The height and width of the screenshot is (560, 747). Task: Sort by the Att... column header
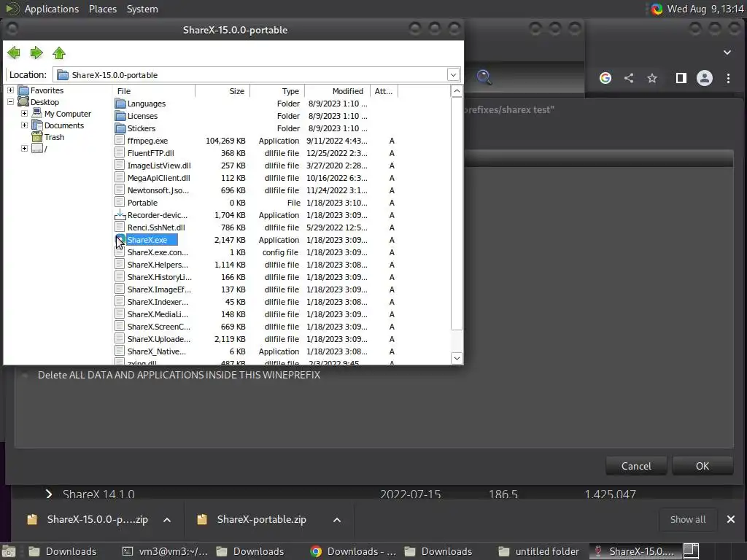[x=384, y=91]
